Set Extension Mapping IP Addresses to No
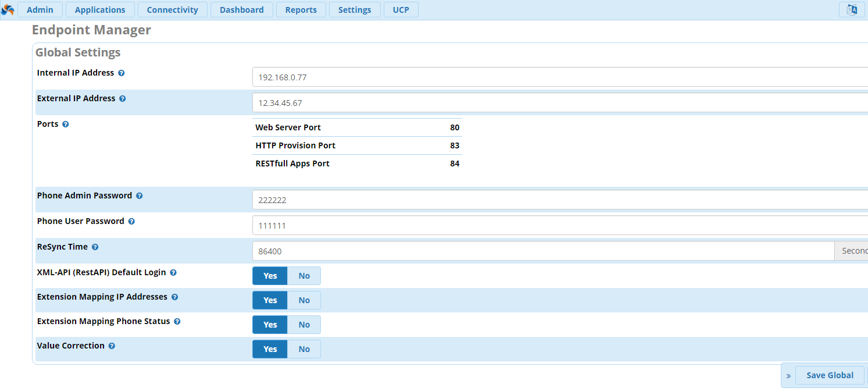This screenshot has height=391, width=868. tap(304, 300)
